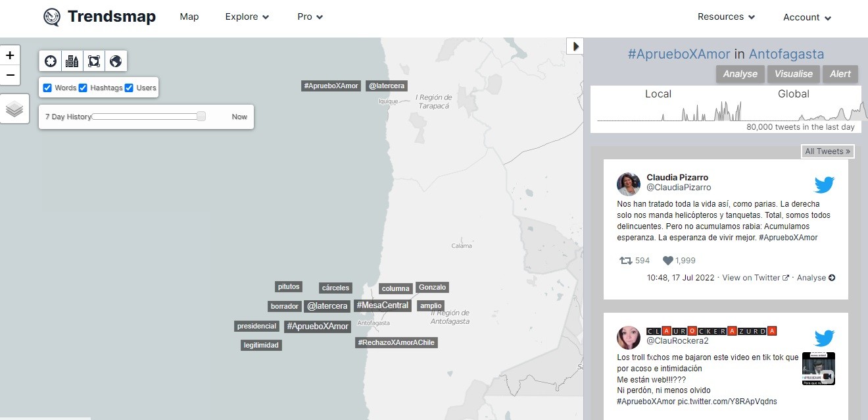Click the 'amplio' word tag
The height and width of the screenshot is (420, 868).
coord(431,305)
